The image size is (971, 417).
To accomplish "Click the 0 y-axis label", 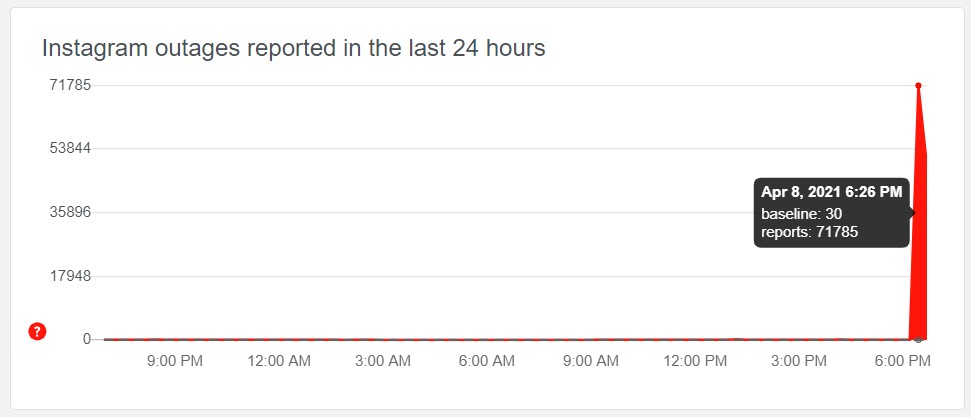I will [86, 340].
